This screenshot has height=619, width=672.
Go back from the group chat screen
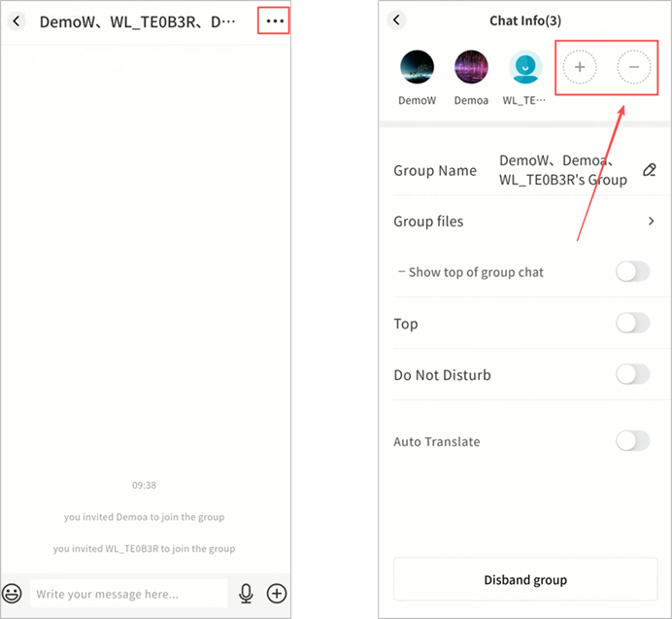click(17, 20)
